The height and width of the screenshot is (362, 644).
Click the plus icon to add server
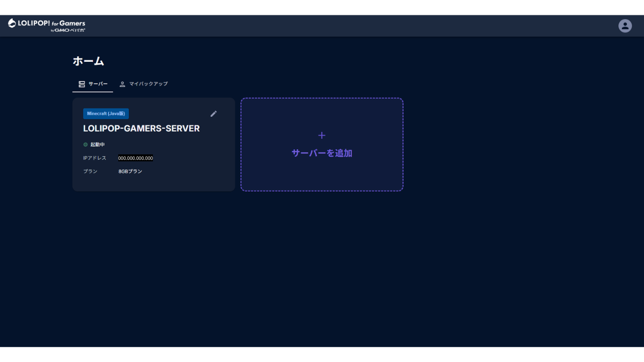point(322,135)
